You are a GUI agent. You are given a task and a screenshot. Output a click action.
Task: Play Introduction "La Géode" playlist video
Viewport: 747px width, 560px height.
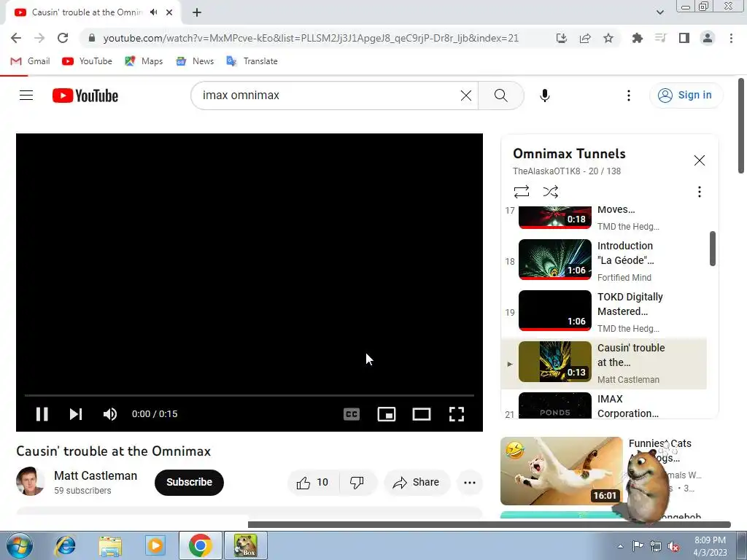click(x=605, y=260)
